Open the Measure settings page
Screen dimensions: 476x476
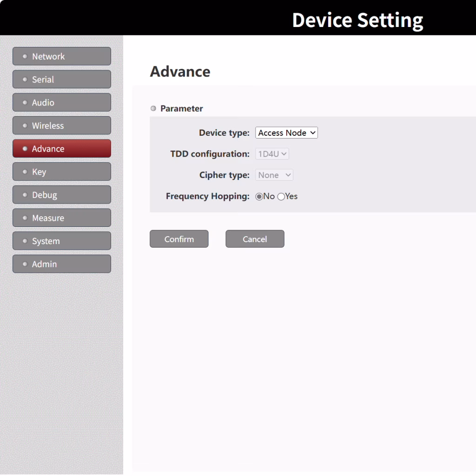61,218
